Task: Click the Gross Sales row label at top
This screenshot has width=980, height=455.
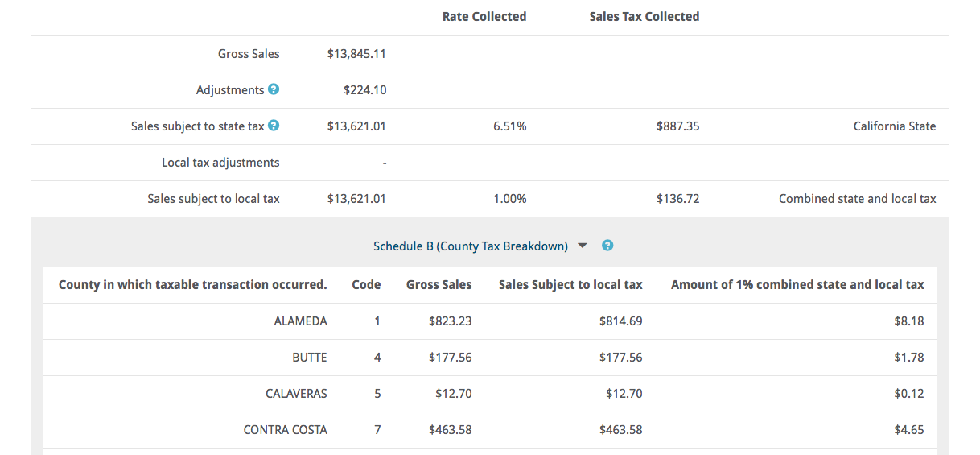Action: click(x=249, y=54)
